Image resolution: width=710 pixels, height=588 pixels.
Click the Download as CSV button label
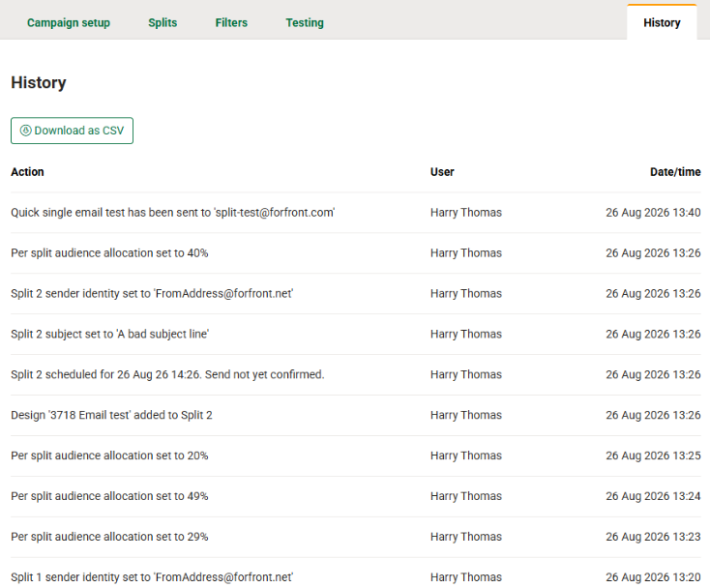pyautogui.click(x=78, y=131)
